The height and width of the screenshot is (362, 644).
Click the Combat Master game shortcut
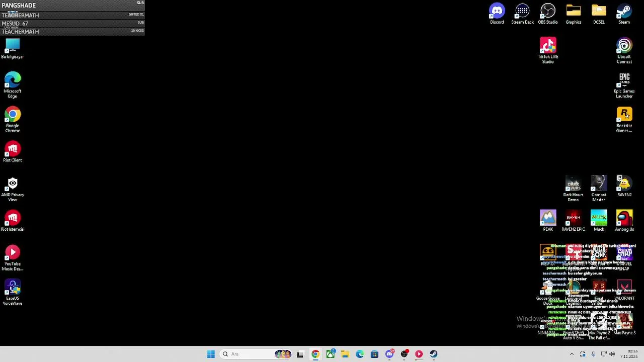599,189
